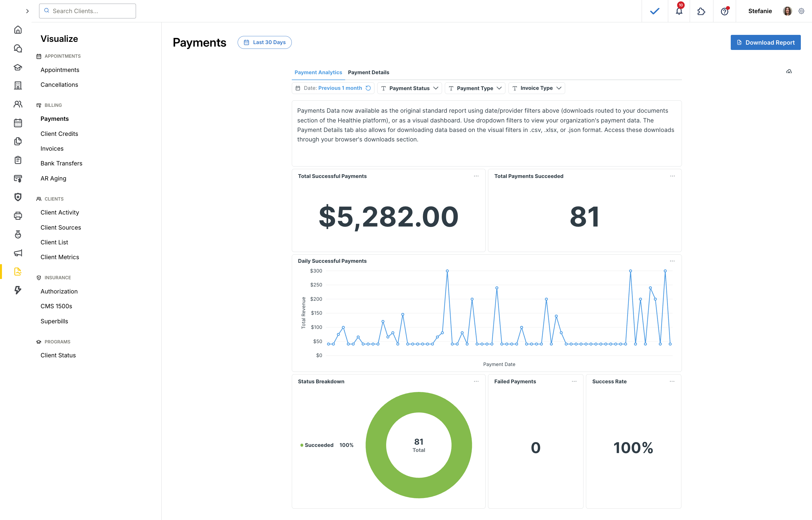
Task: Open the help question mark icon
Action: coord(724,11)
